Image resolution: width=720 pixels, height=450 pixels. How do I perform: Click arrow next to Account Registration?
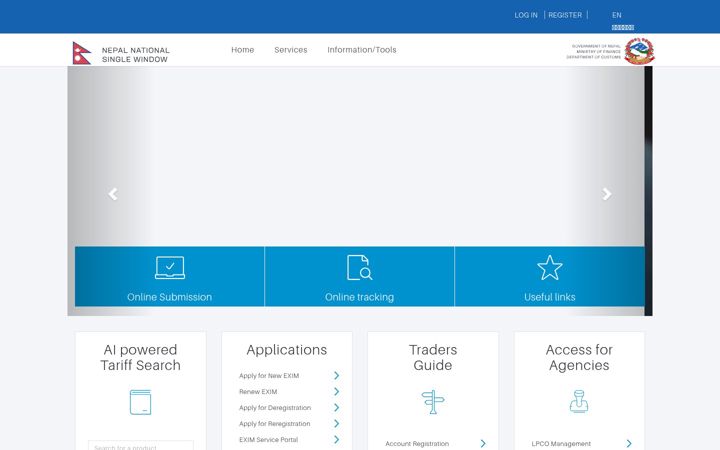[x=483, y=444]
